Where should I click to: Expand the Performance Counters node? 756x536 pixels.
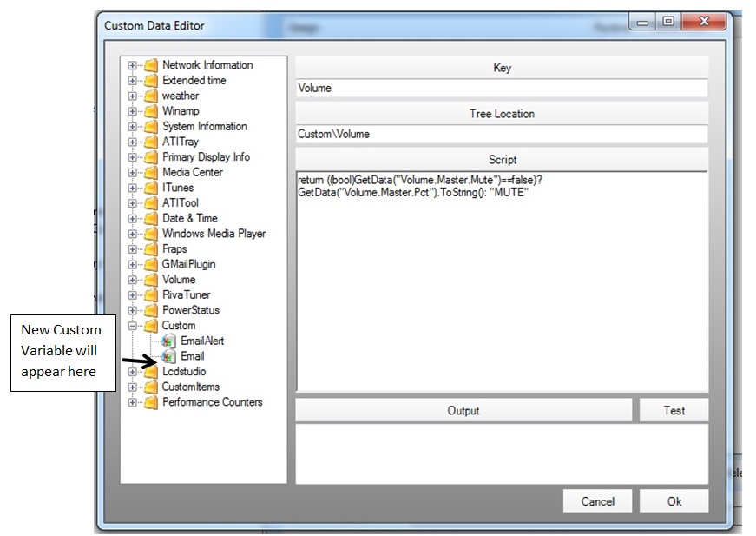tap(132, 402)
